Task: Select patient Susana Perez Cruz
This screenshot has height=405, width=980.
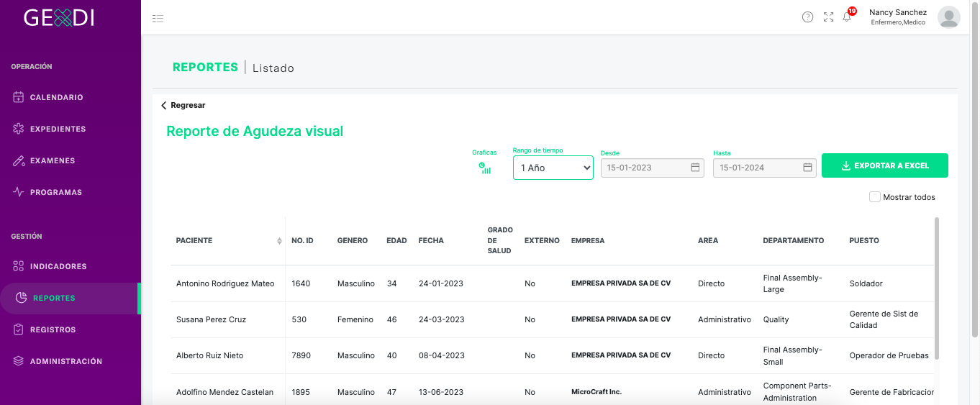Action: point(211,319)
